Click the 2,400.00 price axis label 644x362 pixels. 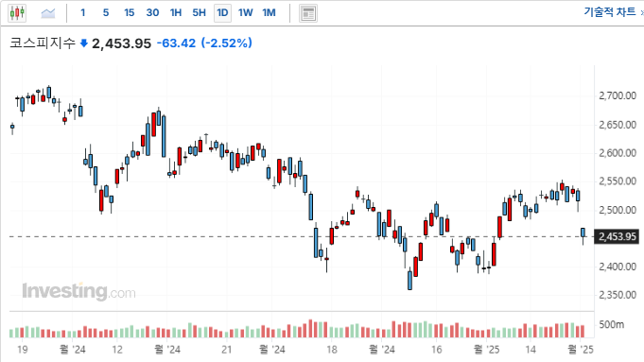[618, 267]
